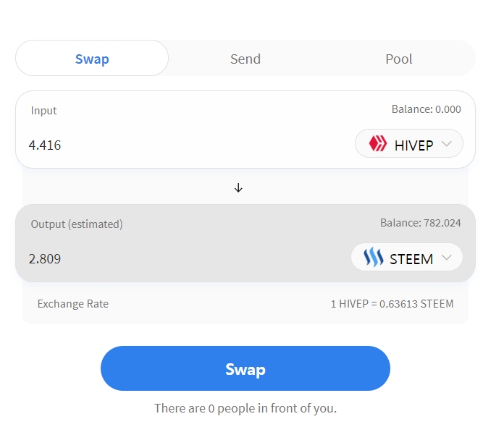
Task: Click the input Balance: 0.000 text
Action: pyautogui.click(x=426, y=109)
